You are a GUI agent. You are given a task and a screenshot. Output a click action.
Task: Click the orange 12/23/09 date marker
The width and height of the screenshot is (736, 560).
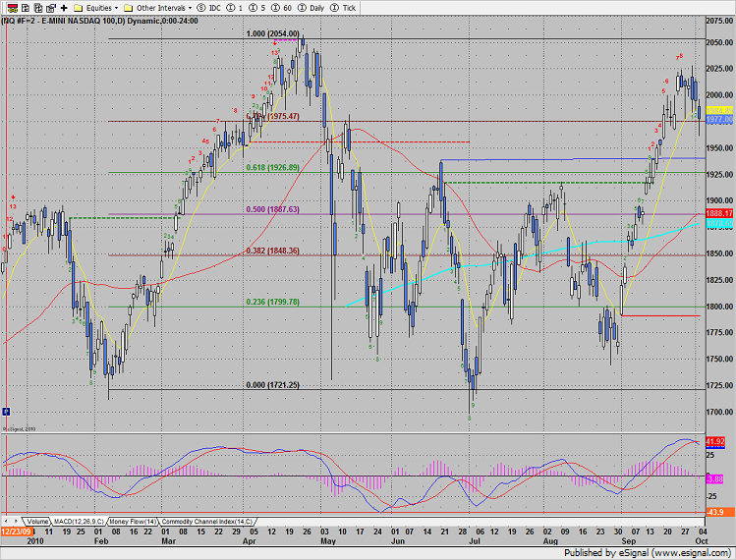17,532
